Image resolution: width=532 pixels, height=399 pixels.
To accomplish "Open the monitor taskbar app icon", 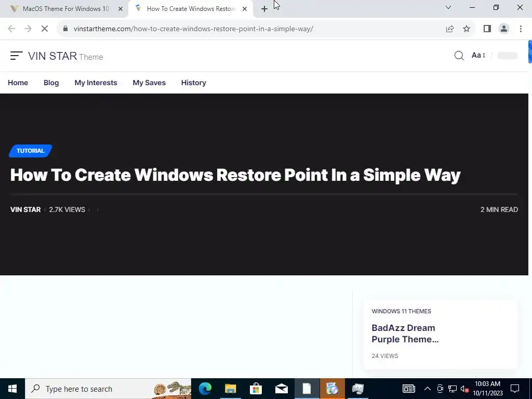I will coord(357,389).
